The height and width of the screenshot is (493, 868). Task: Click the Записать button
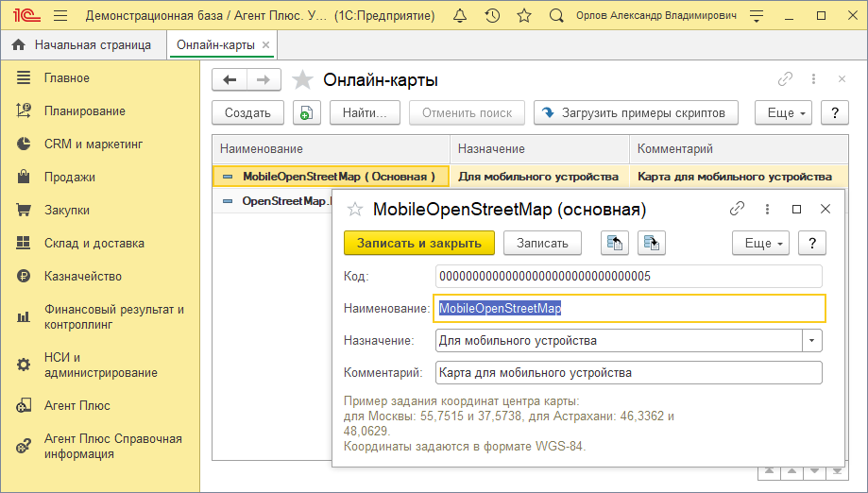[542, 243]
